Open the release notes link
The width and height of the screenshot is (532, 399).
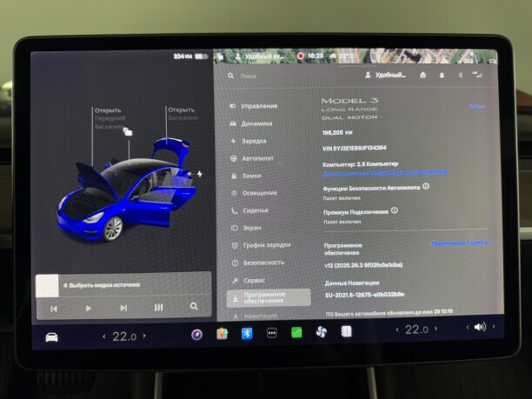pyautogui.click(x=460, y=243)
